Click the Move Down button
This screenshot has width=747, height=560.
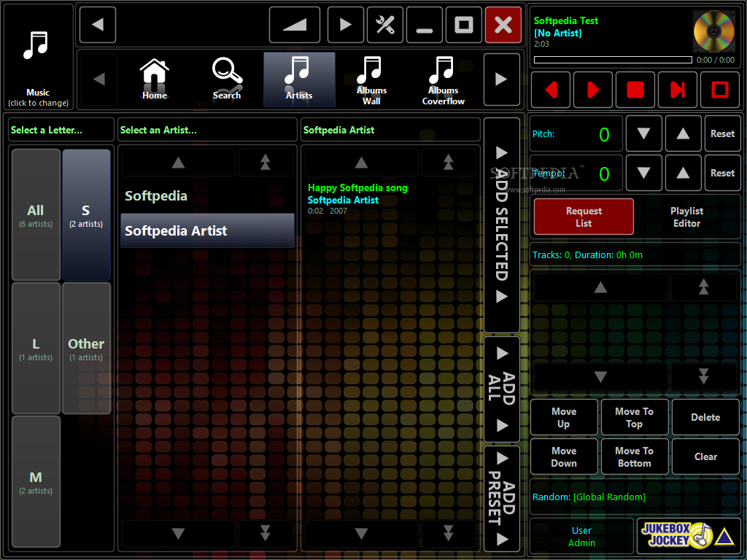564,456
